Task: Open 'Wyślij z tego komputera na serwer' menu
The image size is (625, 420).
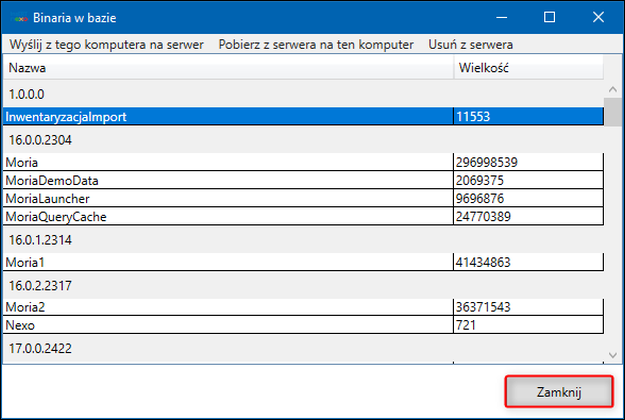Action: 106,45
